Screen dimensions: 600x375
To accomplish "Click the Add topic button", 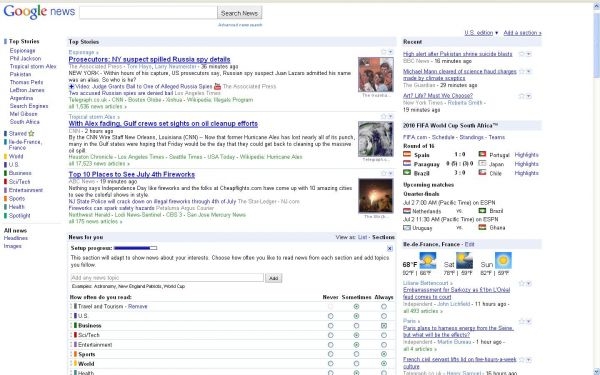I will 274,278.
